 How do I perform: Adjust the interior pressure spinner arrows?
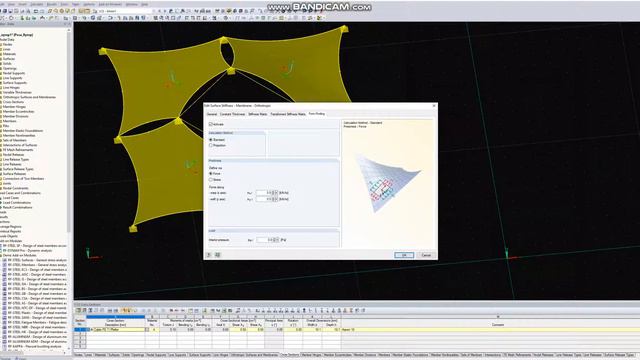[275, 240]
